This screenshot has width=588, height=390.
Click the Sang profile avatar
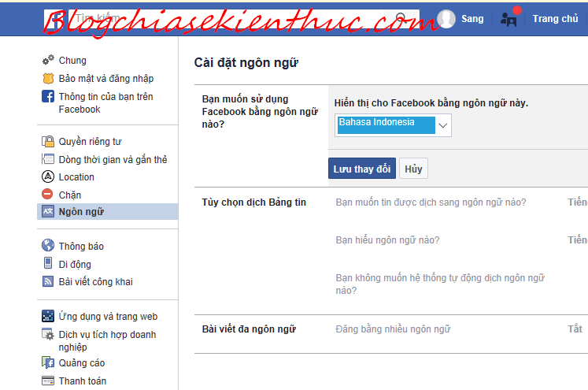(x=446, y=18)
